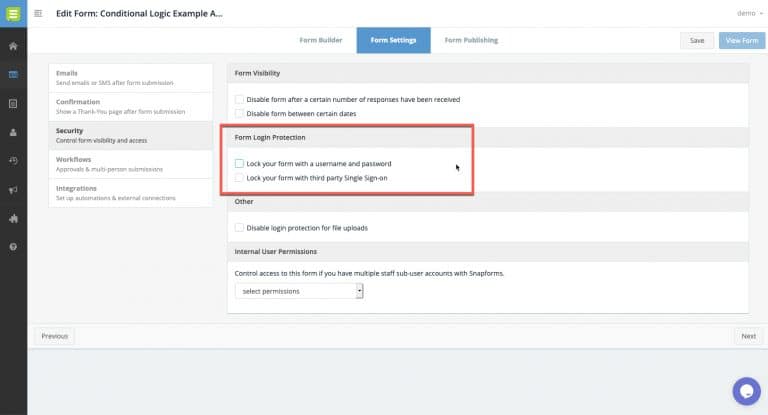
Task: Open the user account sidebar icon
Action: [13, 132]
